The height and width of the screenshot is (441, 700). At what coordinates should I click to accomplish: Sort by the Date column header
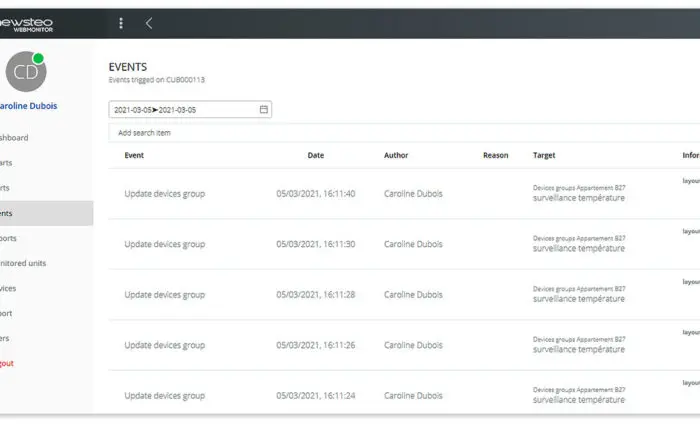click(x=316, y=155)
